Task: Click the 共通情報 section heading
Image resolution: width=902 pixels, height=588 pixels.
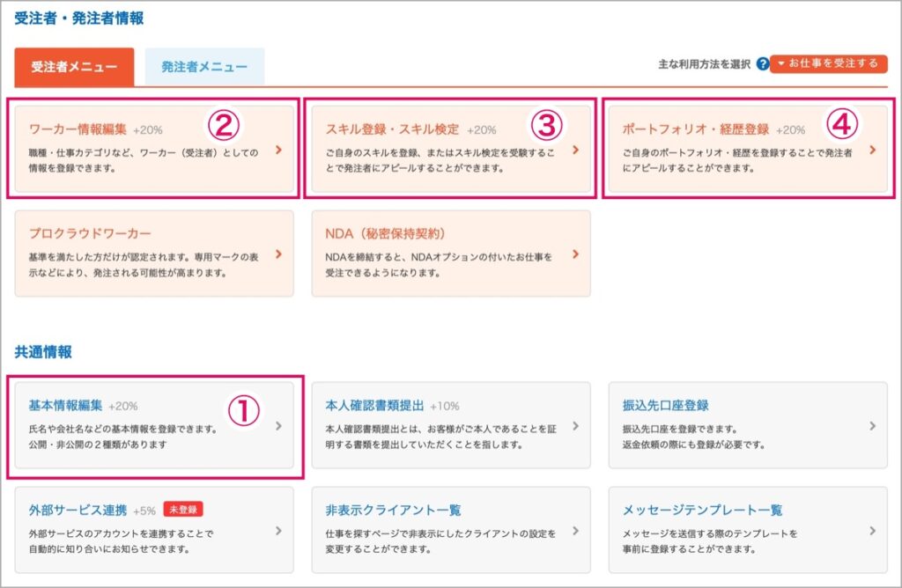Action: click(43, 352)
